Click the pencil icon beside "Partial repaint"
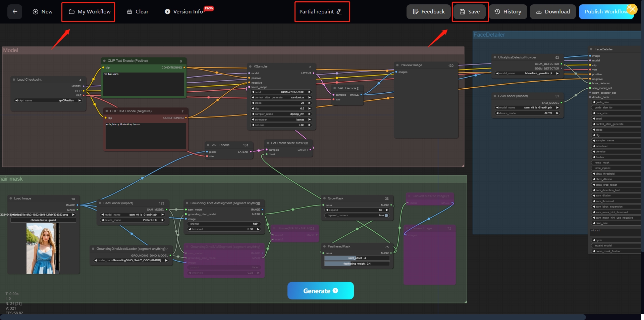The width and height of the screenshot is (644, 320). click(339, 11)
